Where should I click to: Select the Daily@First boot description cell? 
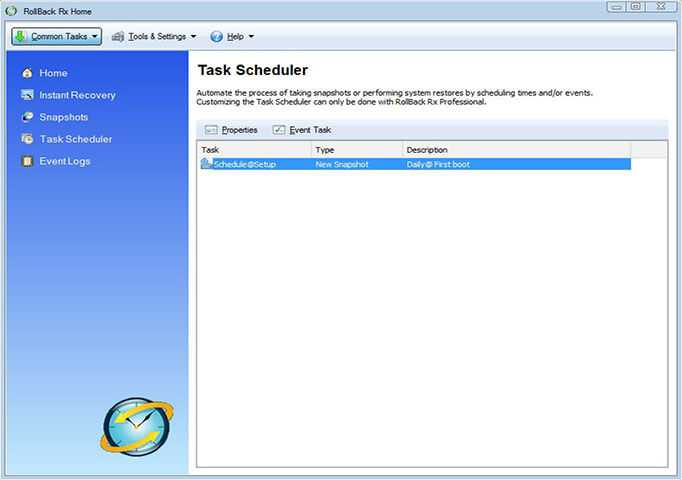(x=438, y=164)
